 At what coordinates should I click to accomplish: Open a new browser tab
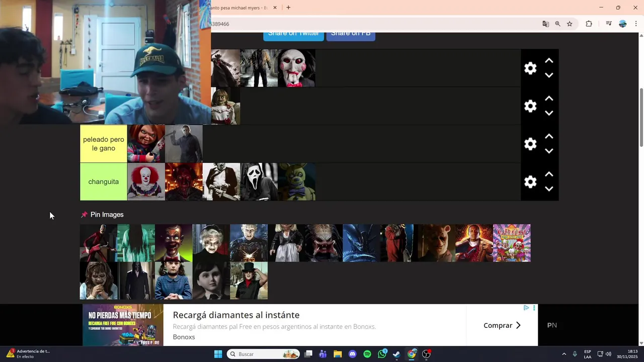288,8
